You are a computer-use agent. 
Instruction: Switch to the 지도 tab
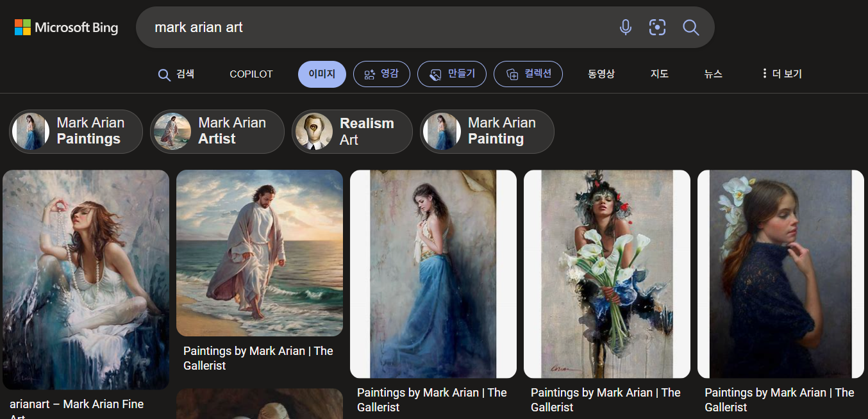click(660, 74)
